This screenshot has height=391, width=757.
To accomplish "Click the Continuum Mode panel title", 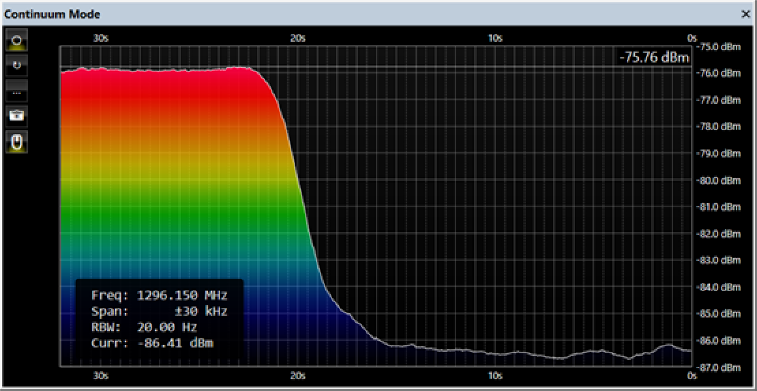I will point(52,14).
